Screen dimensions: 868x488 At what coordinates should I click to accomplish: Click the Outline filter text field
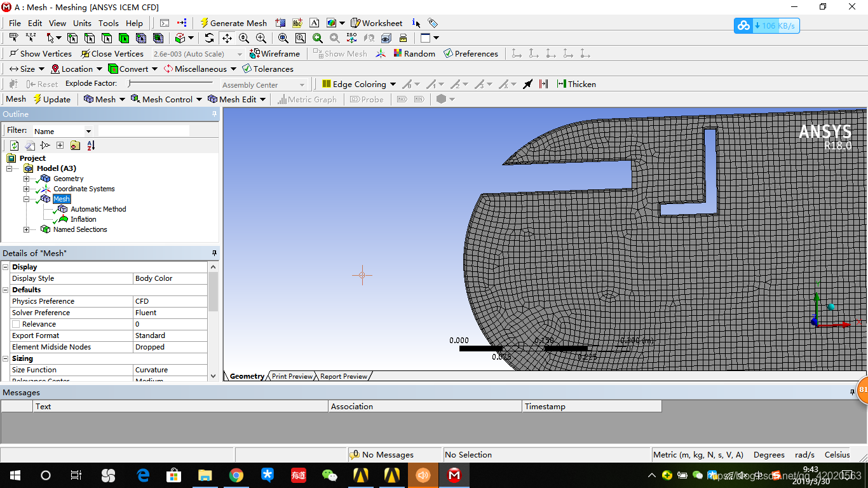point(144,130)
